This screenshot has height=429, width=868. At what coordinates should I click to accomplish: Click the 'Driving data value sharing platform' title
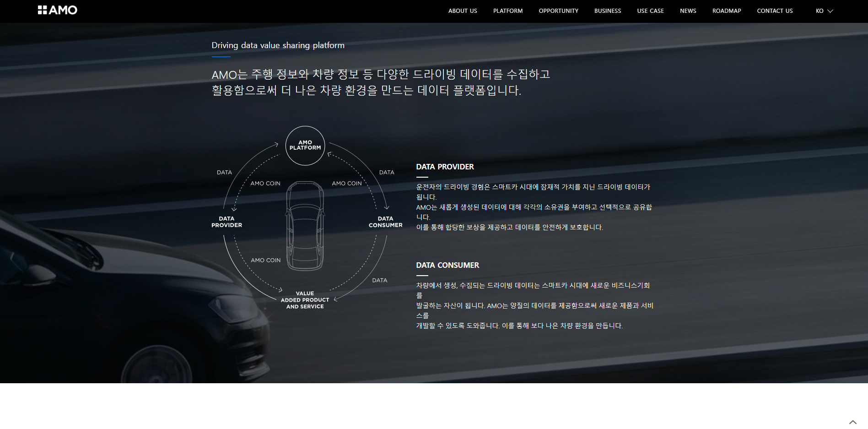[278, 45]
